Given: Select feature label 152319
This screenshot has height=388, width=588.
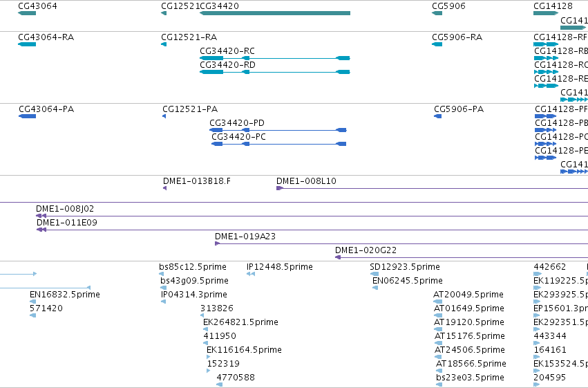Looking at the screenshot, I should coord(223,364).
